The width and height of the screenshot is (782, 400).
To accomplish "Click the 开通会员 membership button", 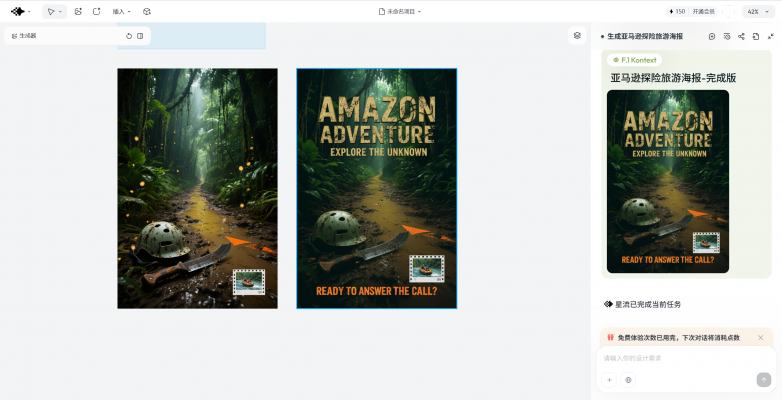I will coord(703,11).
